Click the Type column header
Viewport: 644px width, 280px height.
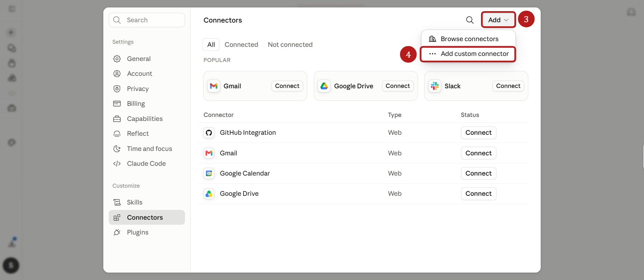coord(395,115)
